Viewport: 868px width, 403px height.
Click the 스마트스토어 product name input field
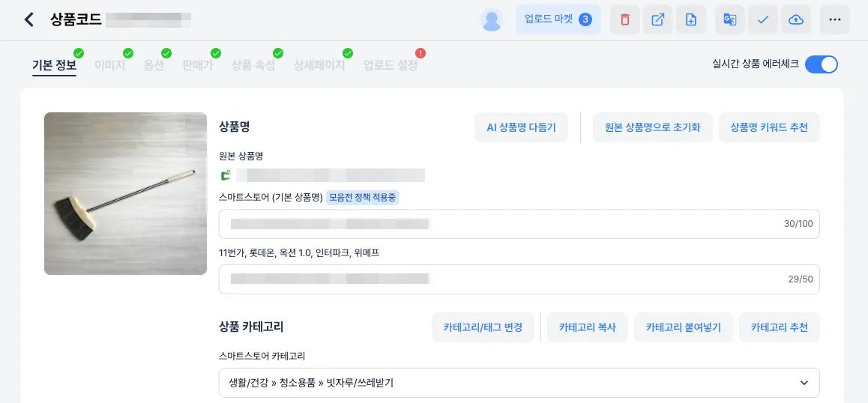click(519, 224)
